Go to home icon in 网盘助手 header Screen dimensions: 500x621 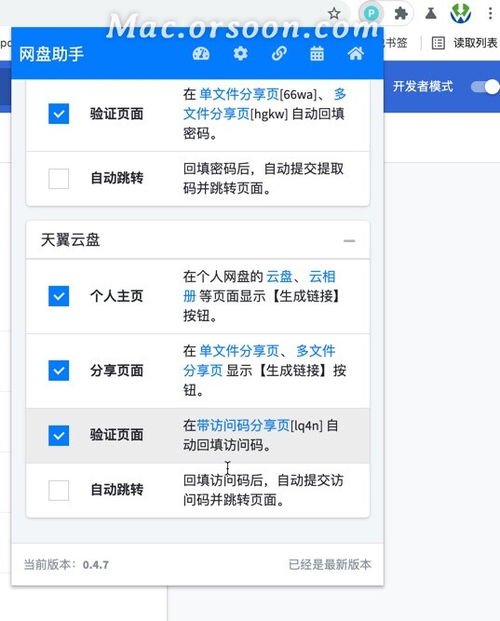(355, 53)
